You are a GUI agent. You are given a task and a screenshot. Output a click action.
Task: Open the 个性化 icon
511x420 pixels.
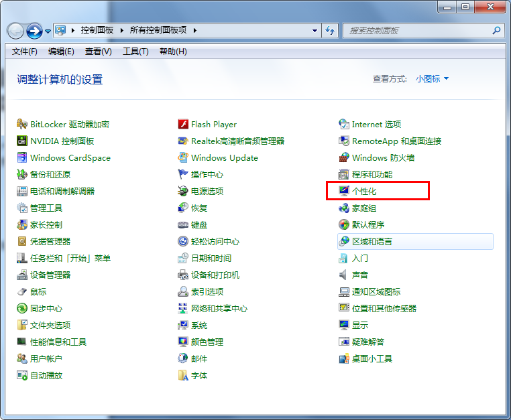(344, 191)
